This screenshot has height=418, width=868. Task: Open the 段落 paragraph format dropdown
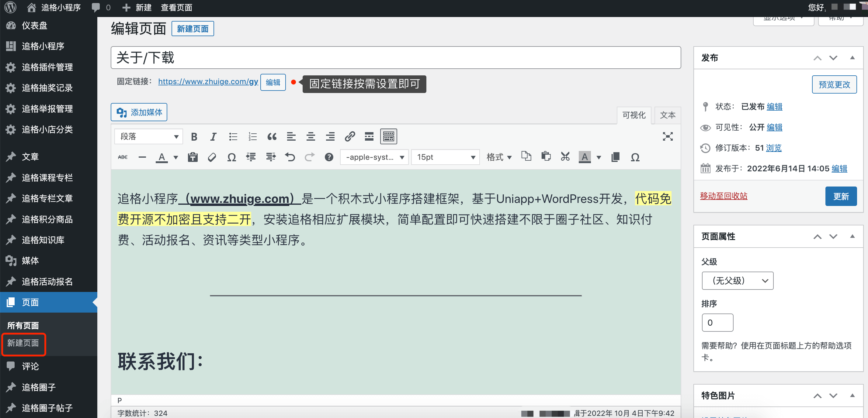click(149, 137)
